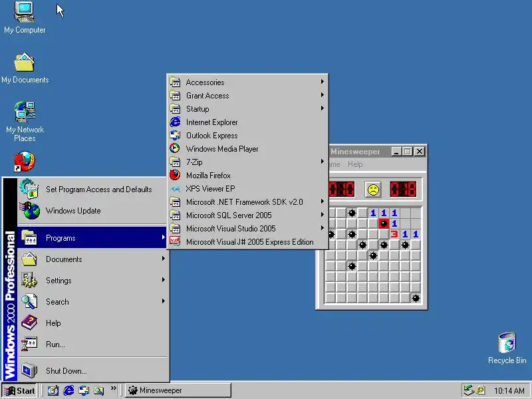Click the Startup label in Programs menu

click(198, 109)
